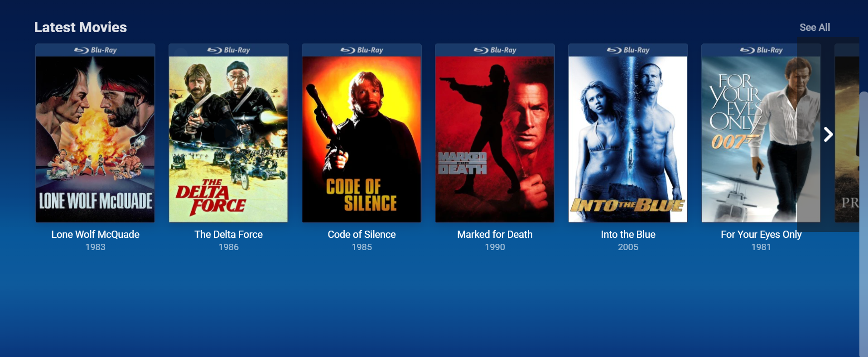
Task: Open The Delta Force poster
Action: click(x=228, y=139)
